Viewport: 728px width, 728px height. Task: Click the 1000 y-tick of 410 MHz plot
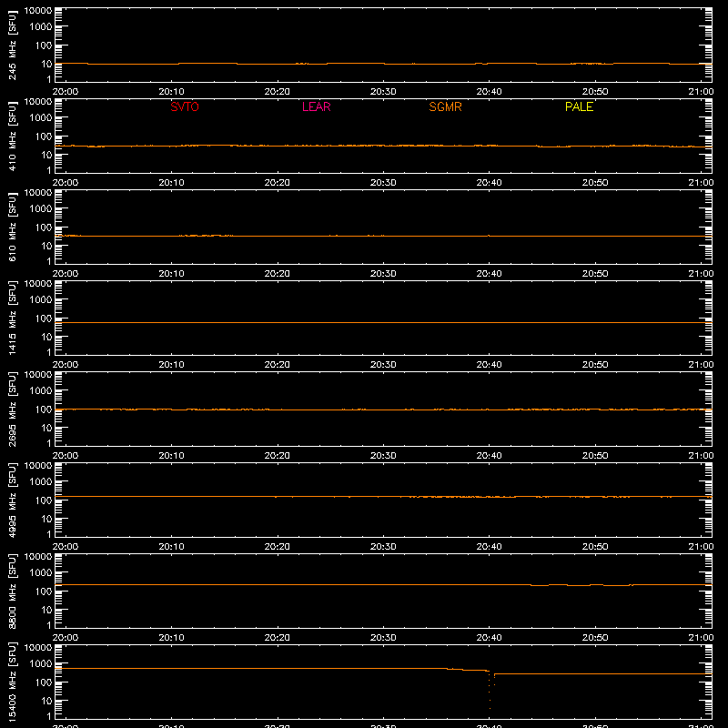tap(41, 118)
